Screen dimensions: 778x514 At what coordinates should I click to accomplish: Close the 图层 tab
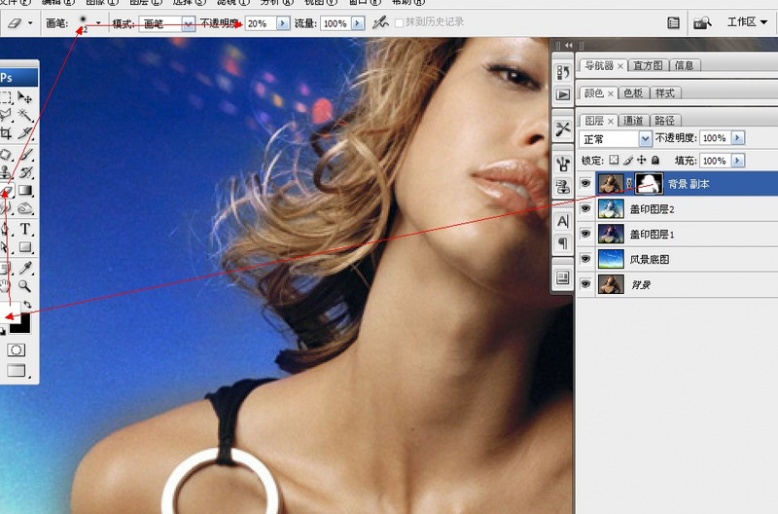610,121
